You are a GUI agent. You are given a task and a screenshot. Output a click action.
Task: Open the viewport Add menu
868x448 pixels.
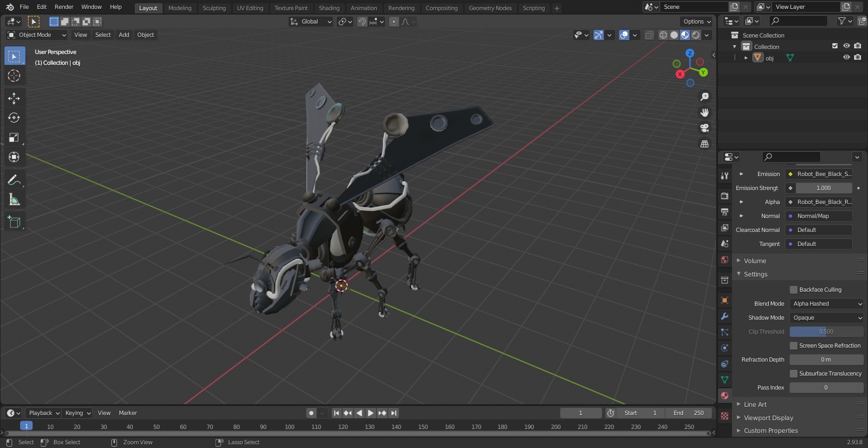124,35
